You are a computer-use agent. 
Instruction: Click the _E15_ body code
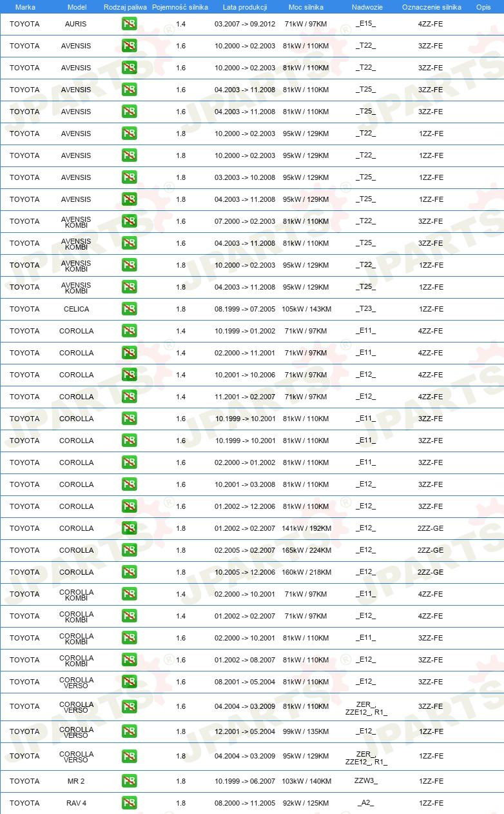[x=366, y=24]
